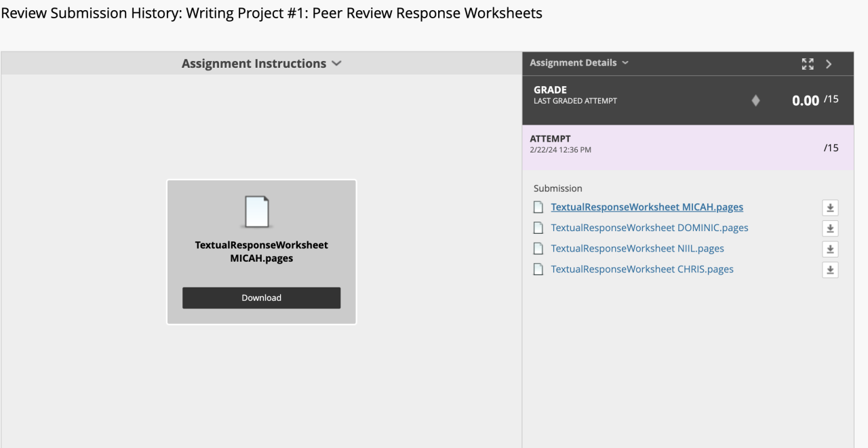
Task: Open TextualResponseWorksheet NIIL.pages link
Action: coord(637,249)
